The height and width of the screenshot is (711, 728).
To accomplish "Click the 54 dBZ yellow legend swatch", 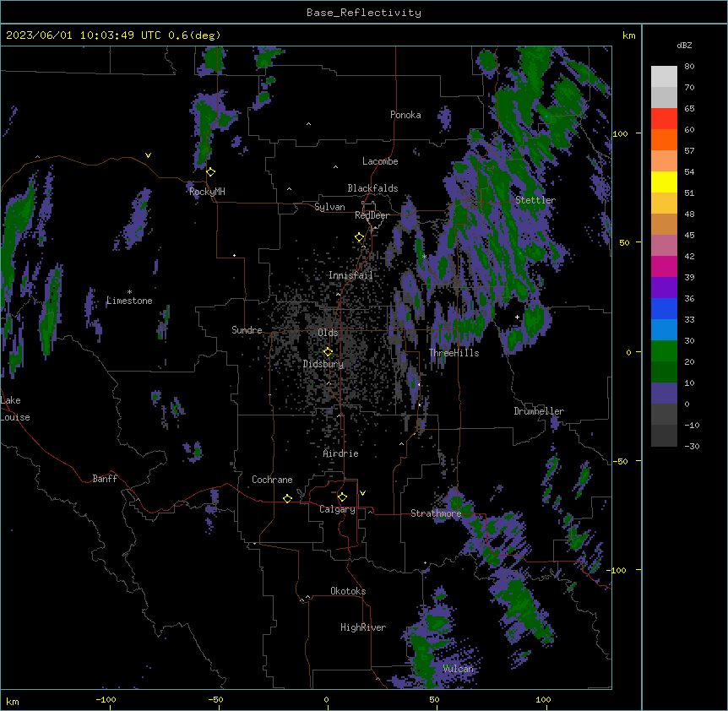I will pyautogui.click(x=664, y=182).
